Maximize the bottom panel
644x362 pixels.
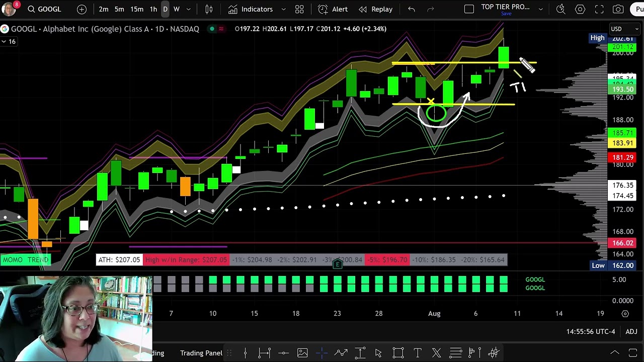633,353
